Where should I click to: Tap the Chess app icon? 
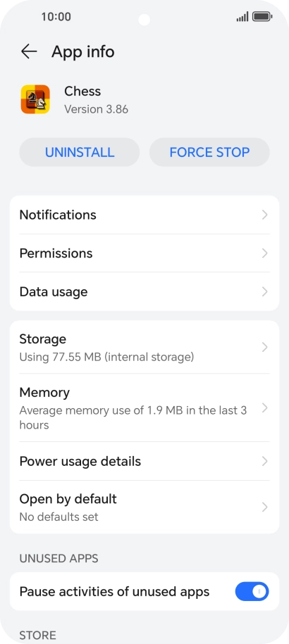[35, 99]
